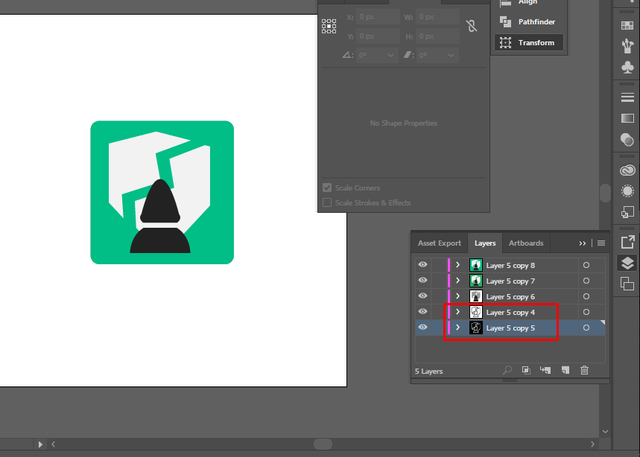The height and width of the screenshot is (457, 640).
Task: Open the Layers panel options menu
Action: pos(601,243)
